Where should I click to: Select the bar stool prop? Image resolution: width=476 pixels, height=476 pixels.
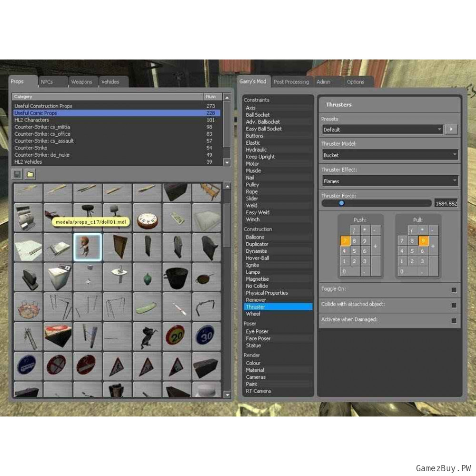[88, 209]
